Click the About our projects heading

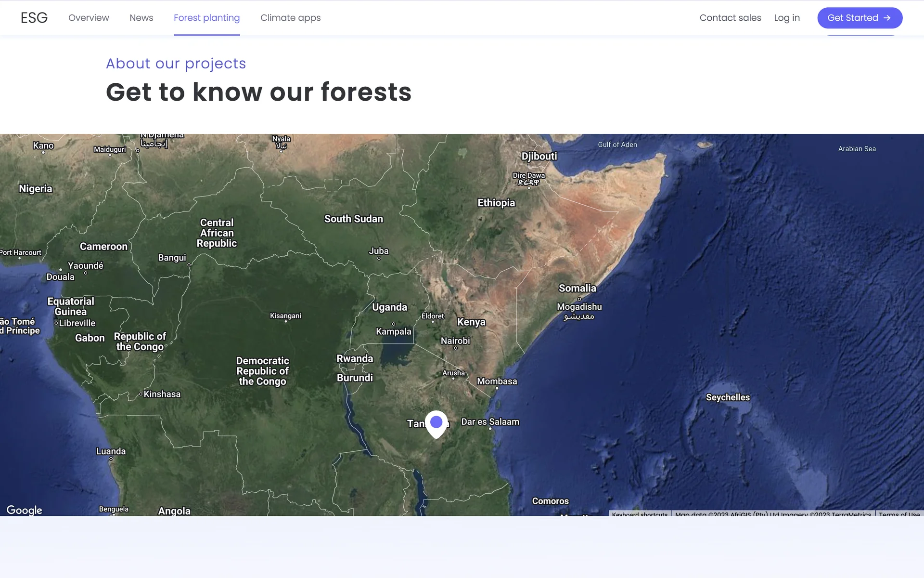click(x=176, y=64)
